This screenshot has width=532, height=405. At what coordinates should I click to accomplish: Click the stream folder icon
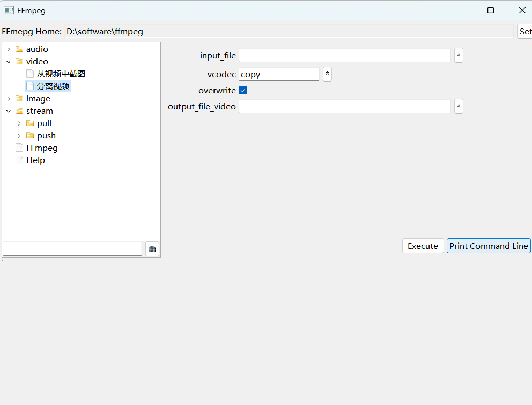point(19,111)
